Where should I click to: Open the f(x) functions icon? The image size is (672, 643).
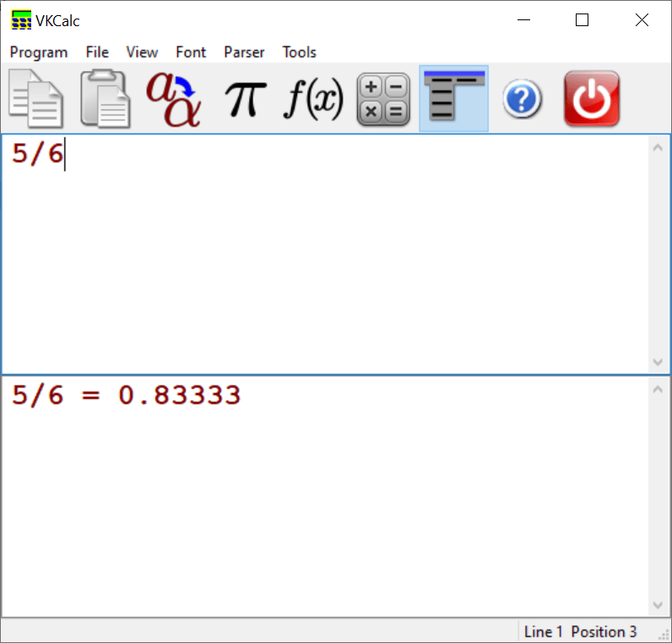[314, 100]
